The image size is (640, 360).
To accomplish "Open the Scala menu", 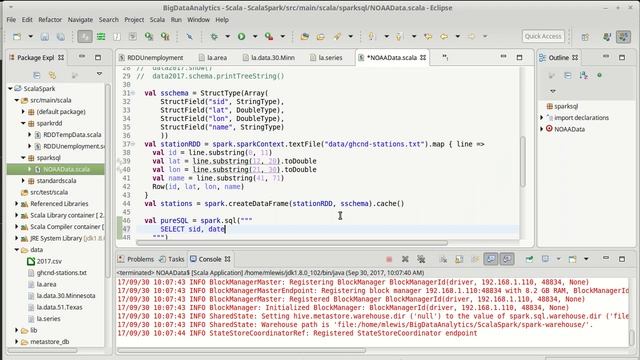I will pos(157,20).
